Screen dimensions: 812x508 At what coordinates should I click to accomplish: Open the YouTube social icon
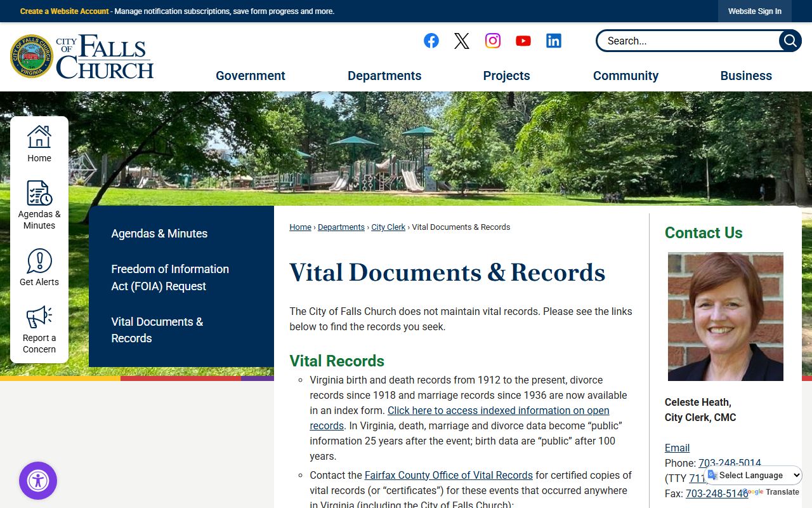[523, 41]
